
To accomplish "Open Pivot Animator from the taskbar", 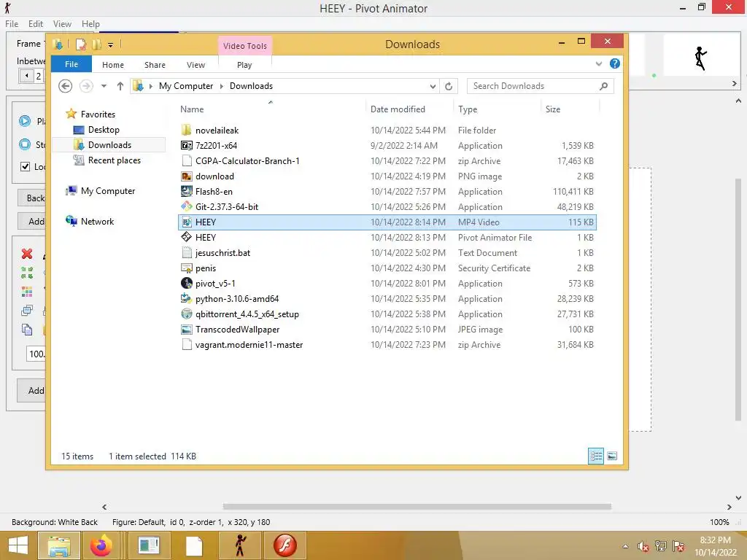I will coord(240,545).
